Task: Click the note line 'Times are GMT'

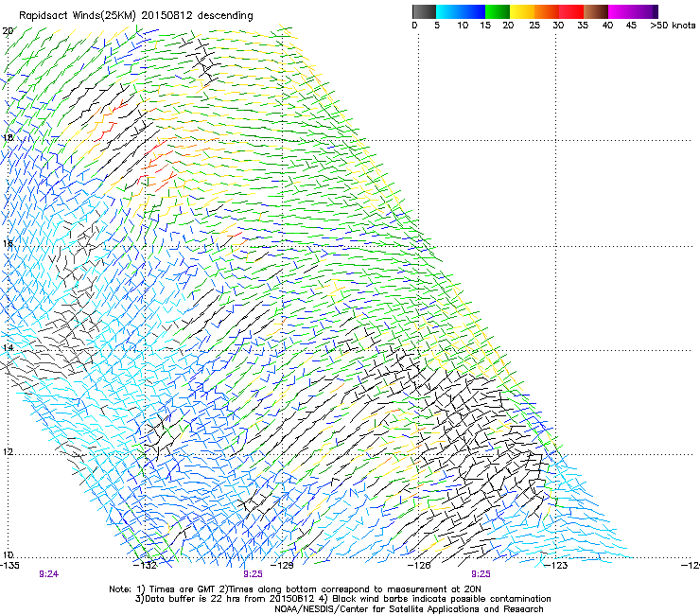Action: (x=183, y=589)
